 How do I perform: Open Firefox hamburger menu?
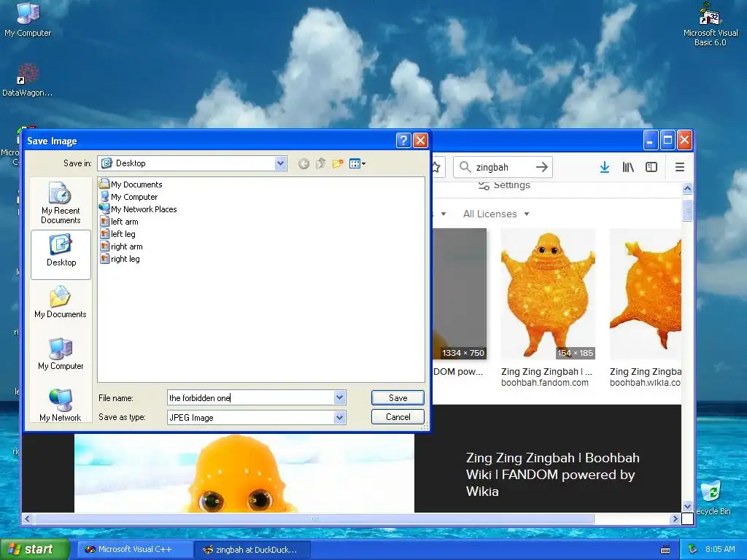pyautogui.click(x=680, y=167)
